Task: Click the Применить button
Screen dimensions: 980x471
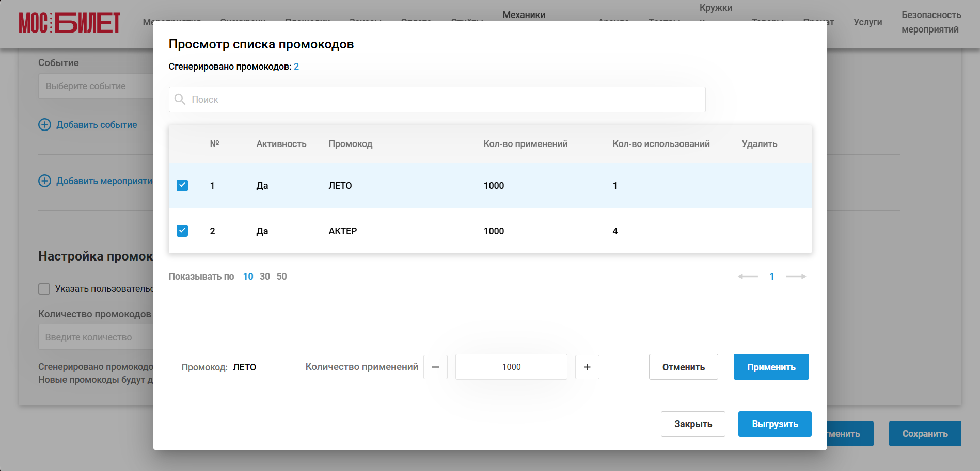Action: point(771,367)
